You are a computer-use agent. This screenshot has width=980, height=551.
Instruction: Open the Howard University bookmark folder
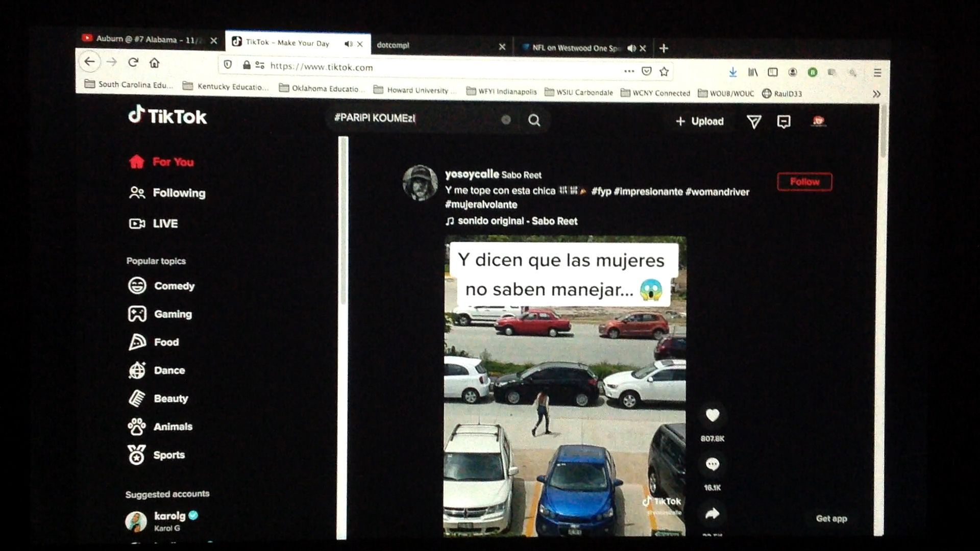pos(415,90)
